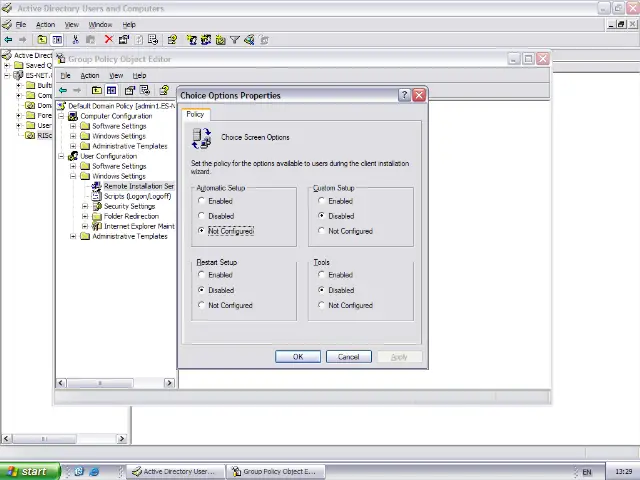Screen dimensions: 640x480
Task: Click the Start button
Action: coord(29,471)
